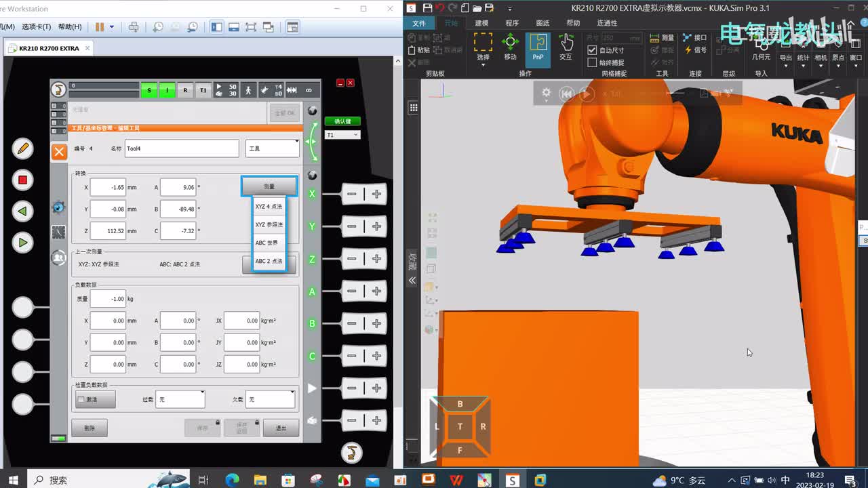This screenshot has height=488, width=868.
Task: Click the grid dots icon at viewport left edge
Action: pyautogui.click(x=413, y=107)
